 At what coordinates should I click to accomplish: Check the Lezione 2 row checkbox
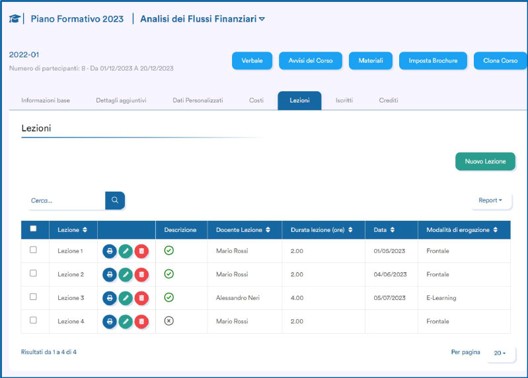[33, 273]
